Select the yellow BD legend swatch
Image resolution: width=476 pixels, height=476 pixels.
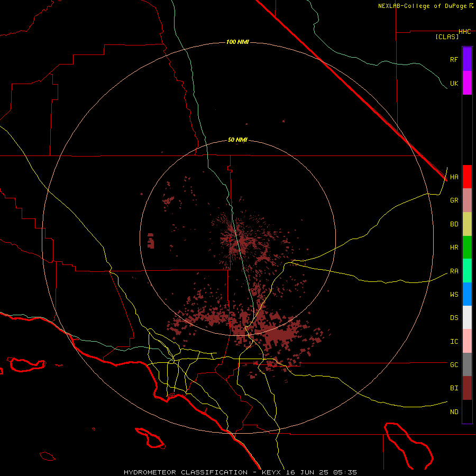tap(467, 224)
